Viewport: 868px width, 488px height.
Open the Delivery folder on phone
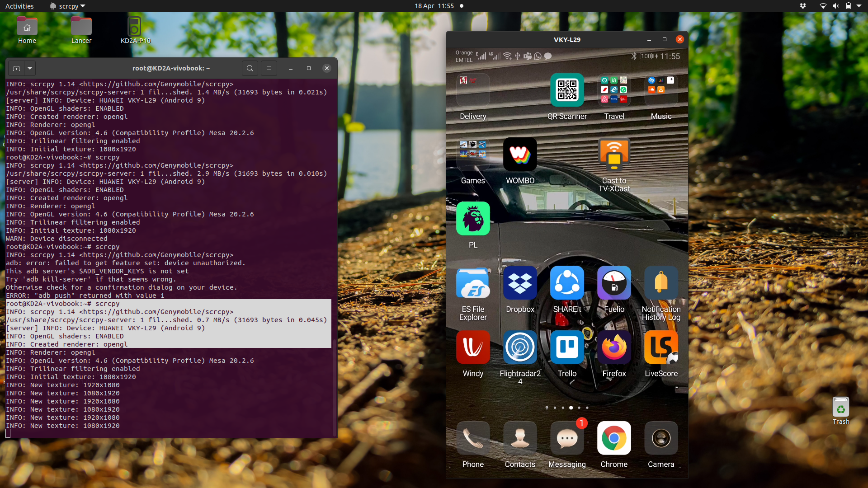pyautogui.click(x=473, y=90)
